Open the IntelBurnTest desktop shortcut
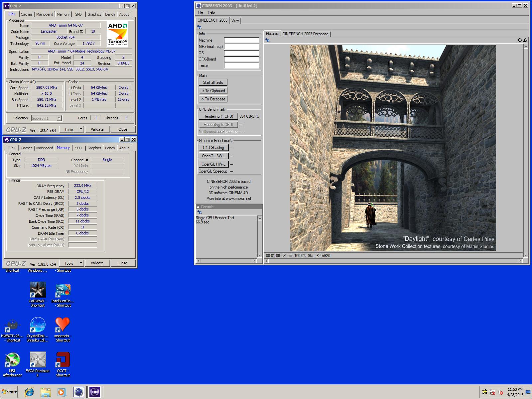Viewport: 532px width, 399px height. [63, 295]
